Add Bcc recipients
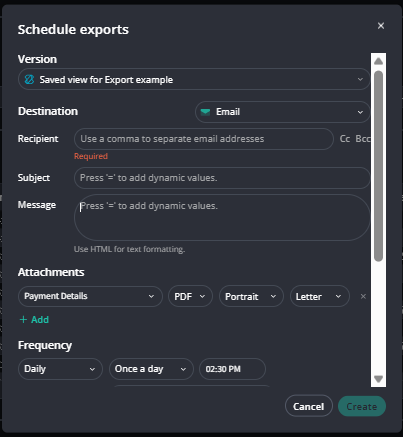Viewport: 403px width, 437px height. [363, 139]
